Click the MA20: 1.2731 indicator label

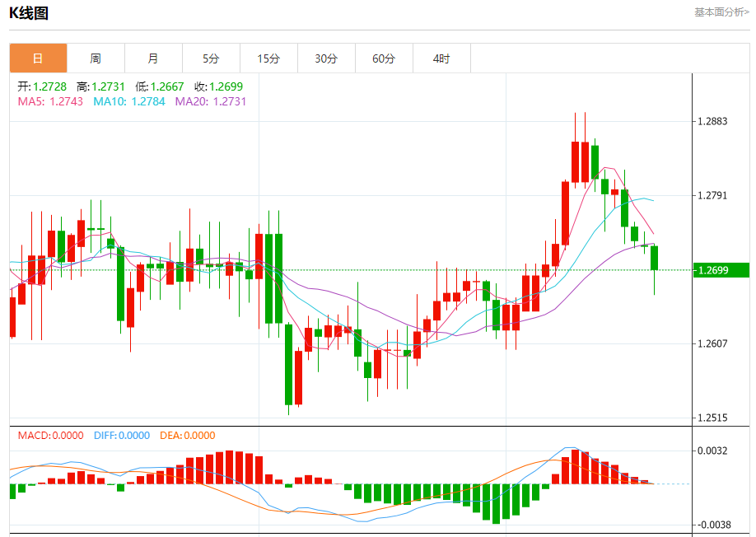211,101
